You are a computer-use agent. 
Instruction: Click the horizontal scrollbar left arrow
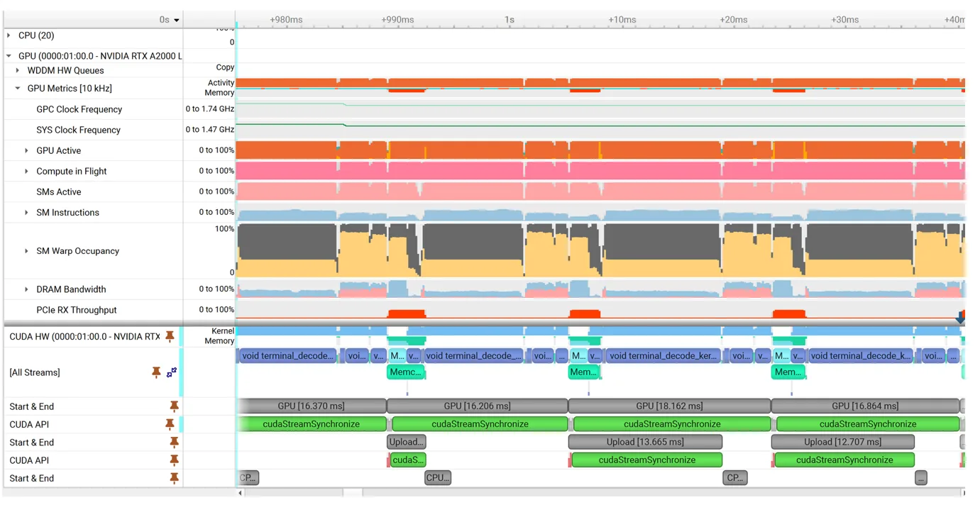point(240,493)
